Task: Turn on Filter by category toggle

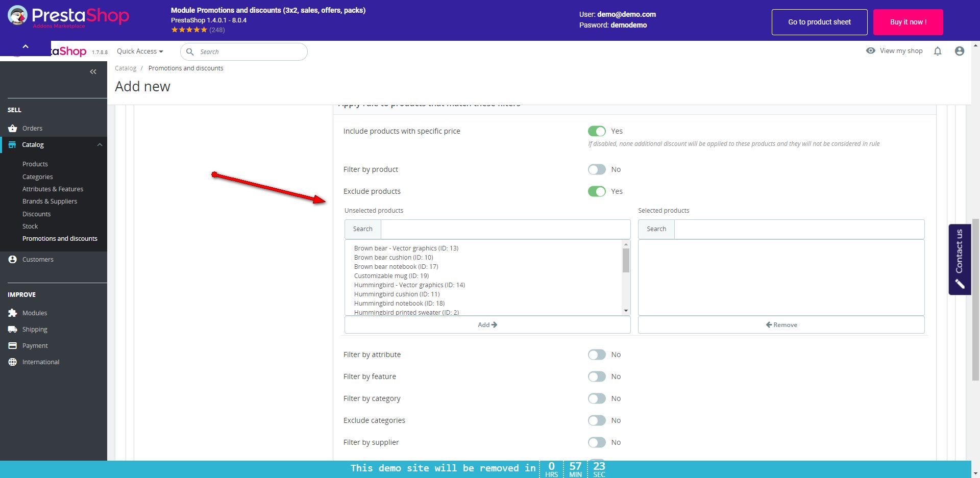Action: pos(596,398)
